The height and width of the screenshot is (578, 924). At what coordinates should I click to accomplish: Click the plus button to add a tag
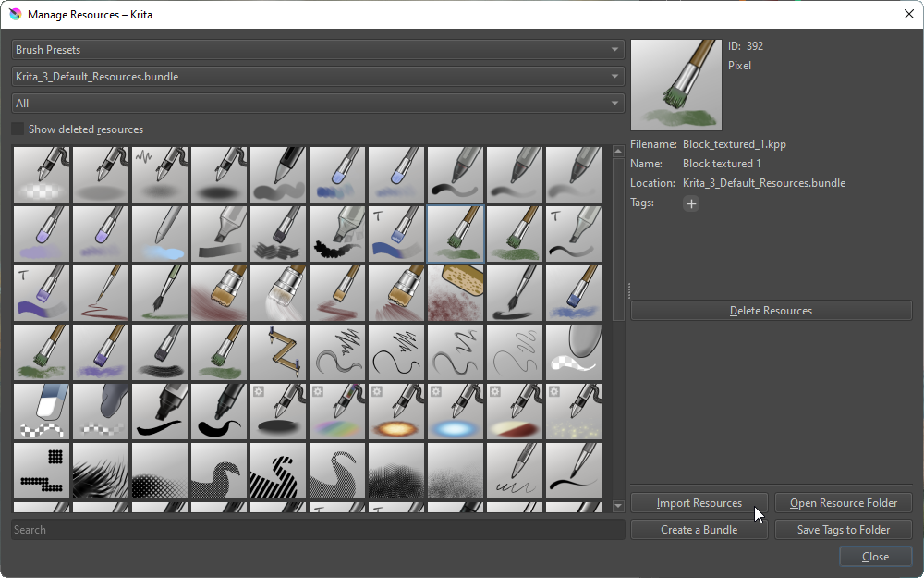click(x=691, y=203)
